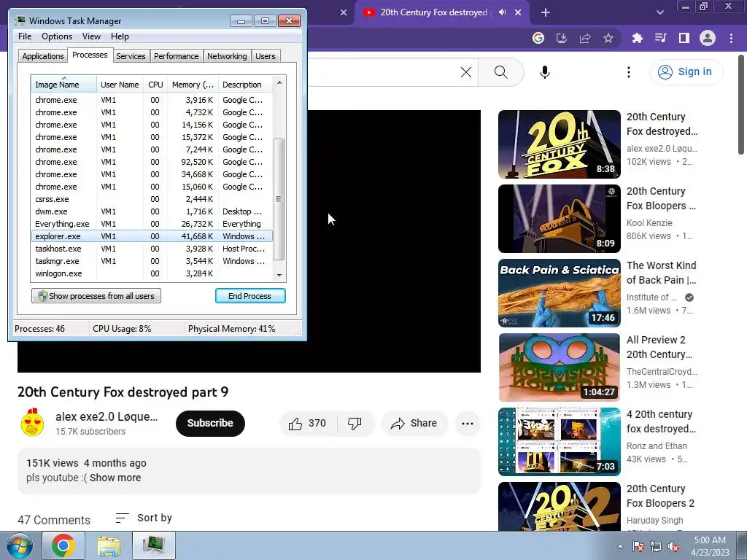Click the Task Manager taskbar icon
This screenshot has height=560, width=747.
[154, 545]
